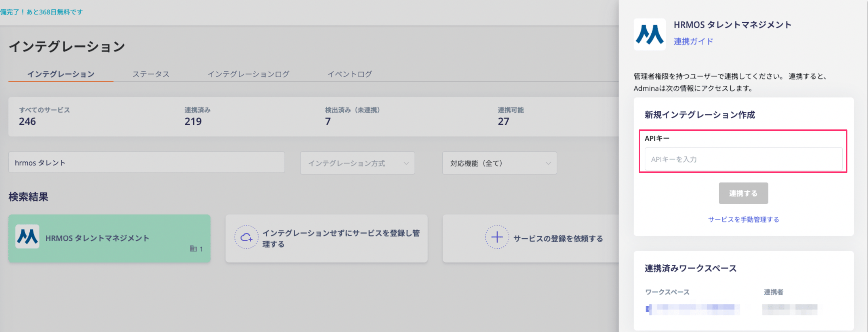Click the HRMOS タレントマネジメント panel title
Screen dimensions: 868x332
(x=732, y=24)
